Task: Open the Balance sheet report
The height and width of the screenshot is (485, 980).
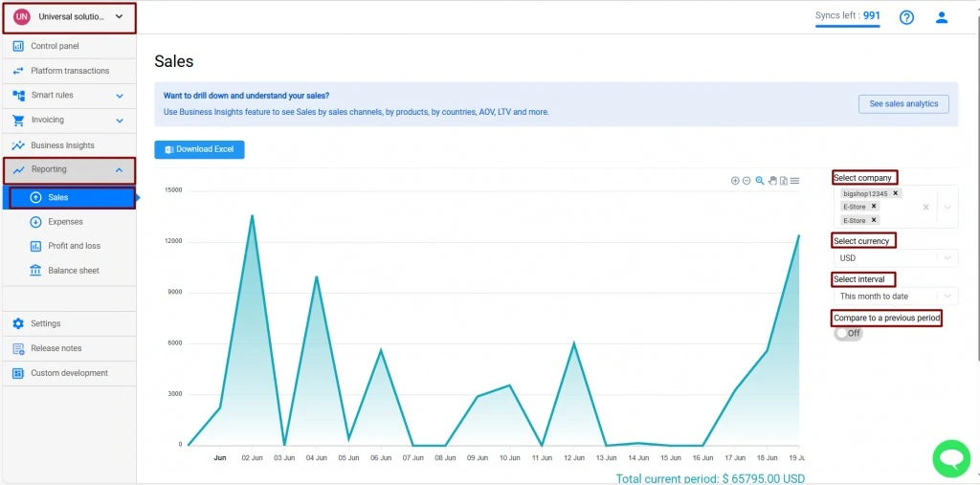Action: click(x=73, y=271)
